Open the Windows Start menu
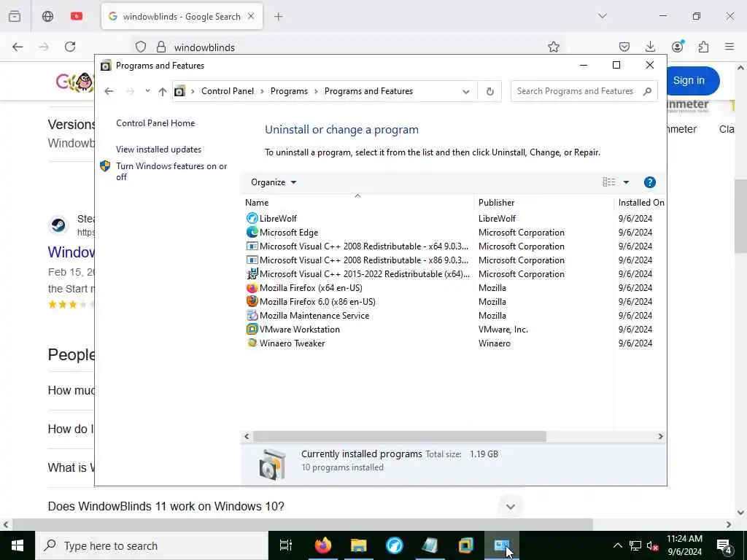This screenshot has height=560, width=747. pyautogui.click(x=18, y=545)
